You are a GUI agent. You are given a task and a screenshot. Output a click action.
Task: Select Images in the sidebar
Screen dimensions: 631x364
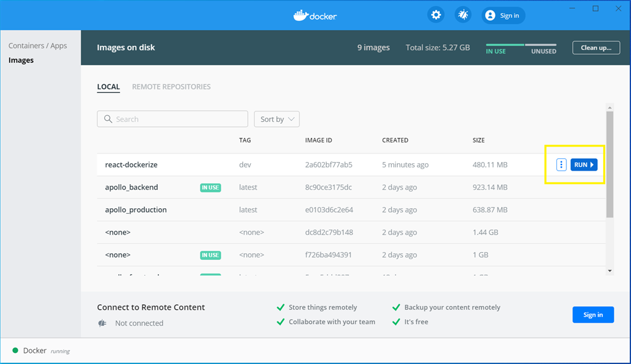point(21,60)
